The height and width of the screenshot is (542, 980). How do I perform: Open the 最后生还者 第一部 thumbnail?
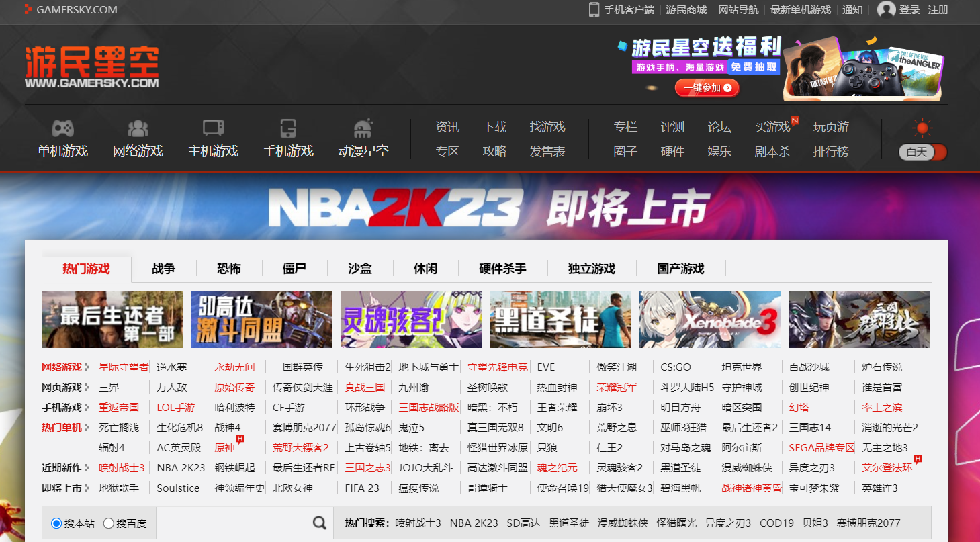(112, 319)
